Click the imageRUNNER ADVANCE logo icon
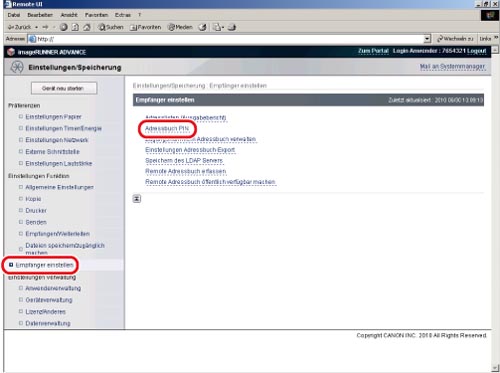This screenshot has width=500, height=373. [11, 52]
